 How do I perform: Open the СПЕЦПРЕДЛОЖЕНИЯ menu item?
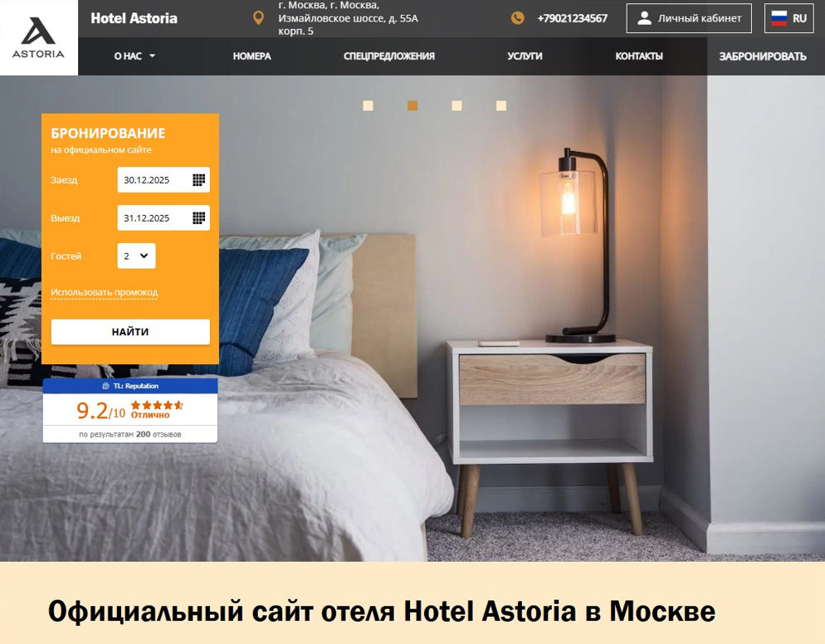pyautogui.click(x=389, y=56)
